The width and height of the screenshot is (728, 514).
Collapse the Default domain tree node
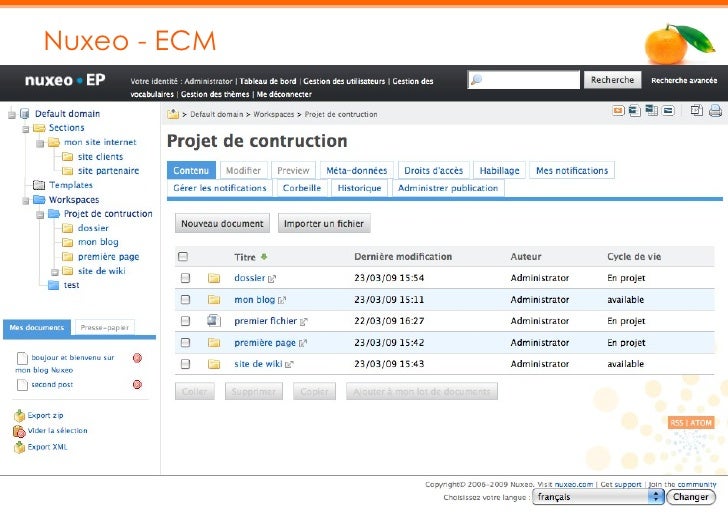(12, 115)
